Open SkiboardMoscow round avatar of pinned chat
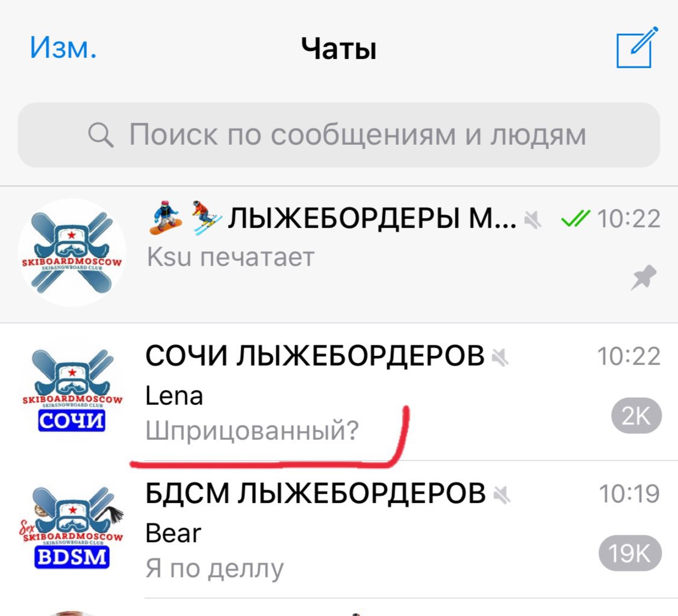Image resolution: width=678 pixels, height=616 pixels. [x=72, y=253]
